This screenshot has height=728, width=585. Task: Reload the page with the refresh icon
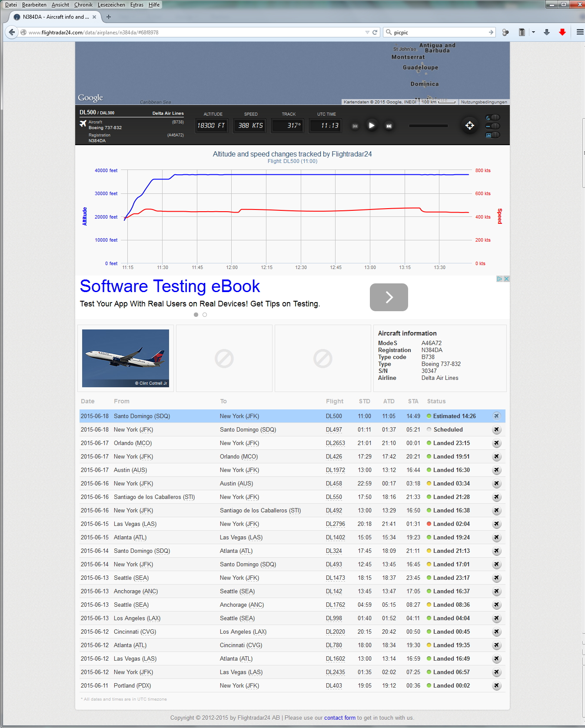point(375,32)
